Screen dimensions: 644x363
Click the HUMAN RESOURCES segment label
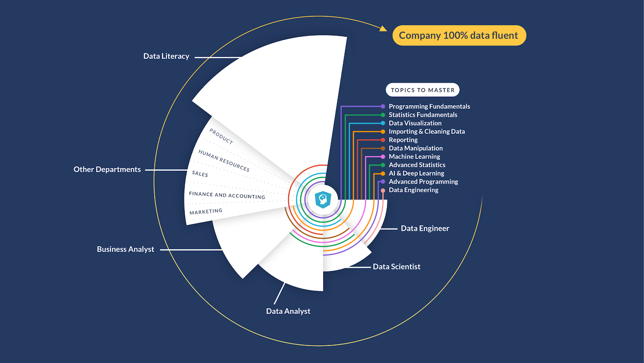click(x=224, y=160)
